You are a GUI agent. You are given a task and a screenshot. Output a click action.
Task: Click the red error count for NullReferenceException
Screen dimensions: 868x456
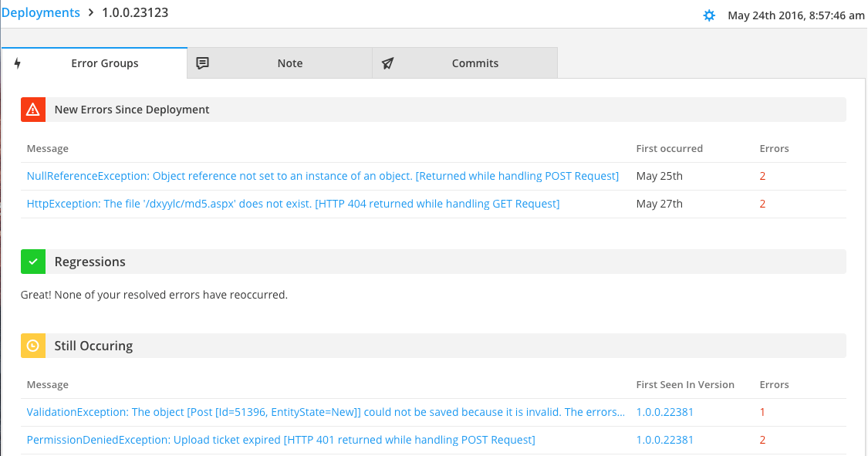pos(762,175)
